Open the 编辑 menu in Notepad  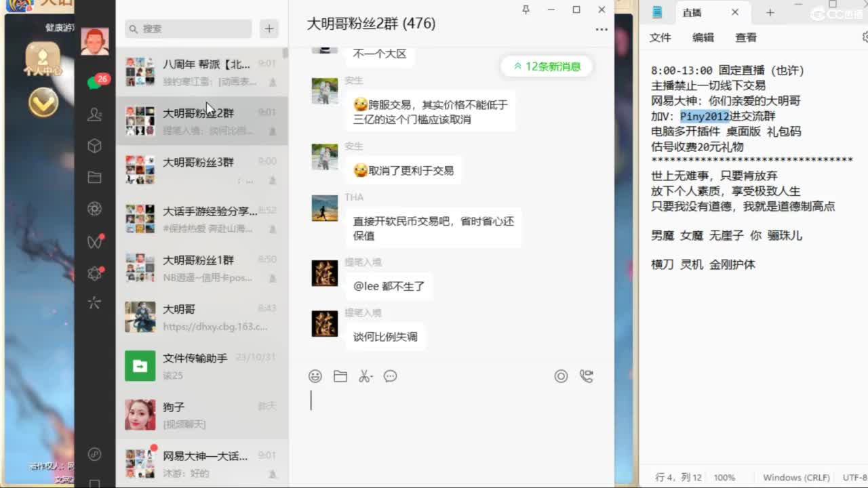pyautogui.click(x=703, y=38)
